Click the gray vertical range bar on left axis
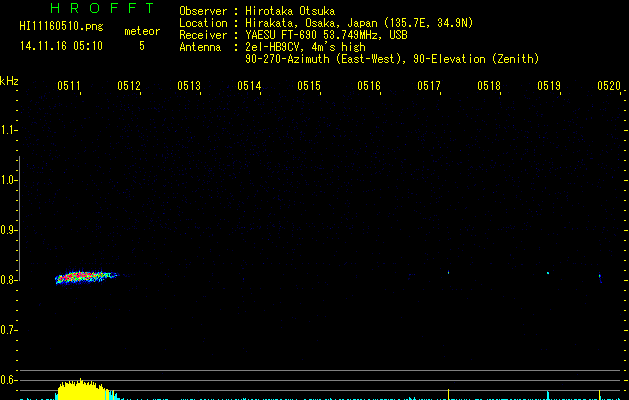This screenshot has height=400, width=629. coord(19,219)
